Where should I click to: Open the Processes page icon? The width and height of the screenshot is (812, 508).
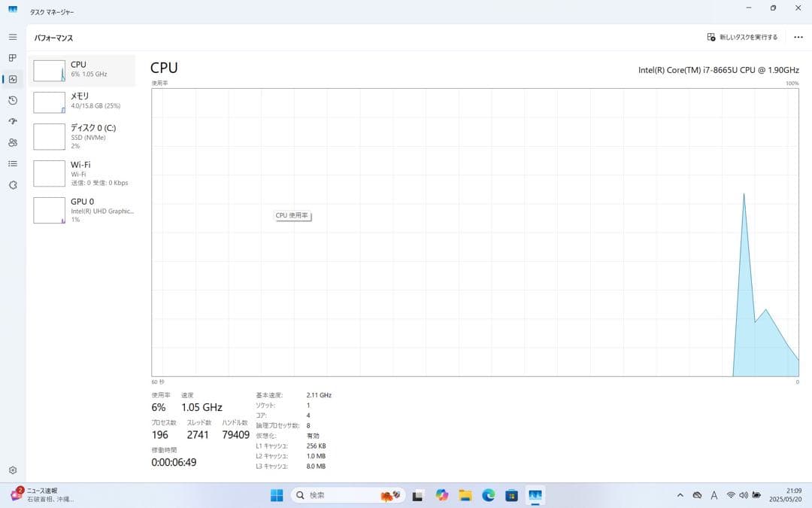point(12,58)
